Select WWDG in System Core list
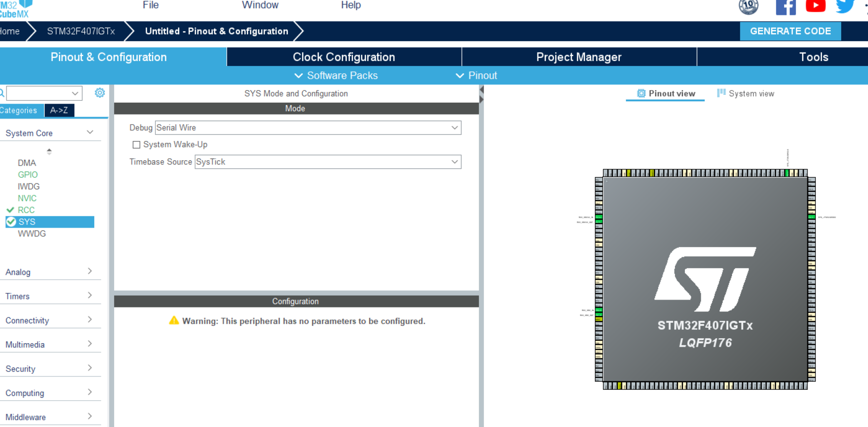 [x=32, y=234]
